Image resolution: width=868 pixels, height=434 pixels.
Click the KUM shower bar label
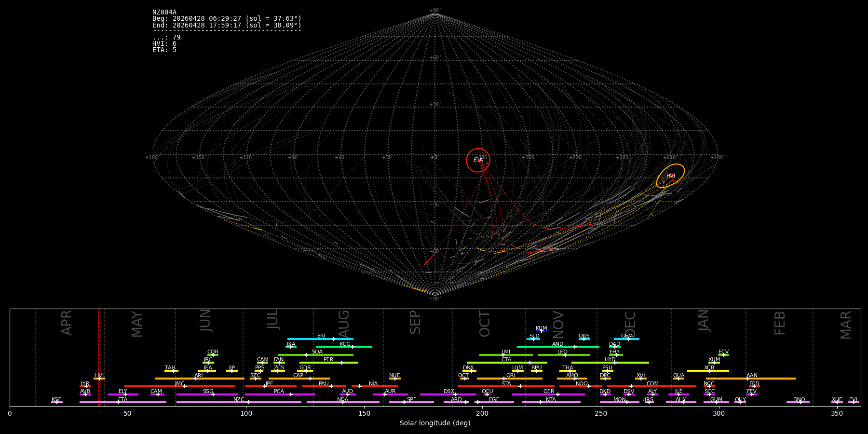pyautogui.click(x=542, y=328)
